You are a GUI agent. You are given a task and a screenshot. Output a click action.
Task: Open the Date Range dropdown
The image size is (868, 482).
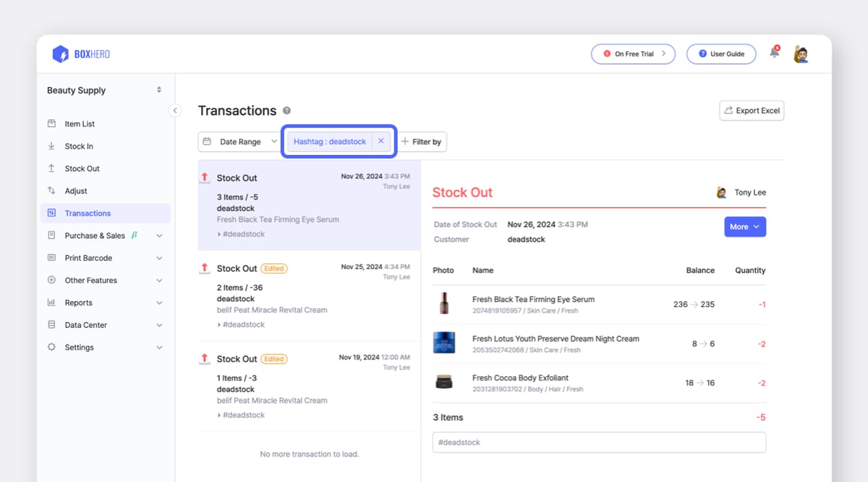click(239, 141)
